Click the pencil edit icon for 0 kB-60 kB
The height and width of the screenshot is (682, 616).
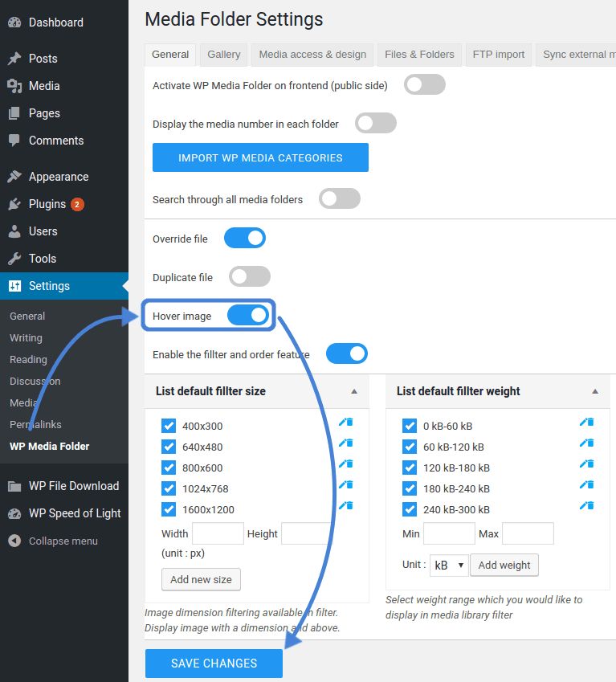(x=584, y=422)
